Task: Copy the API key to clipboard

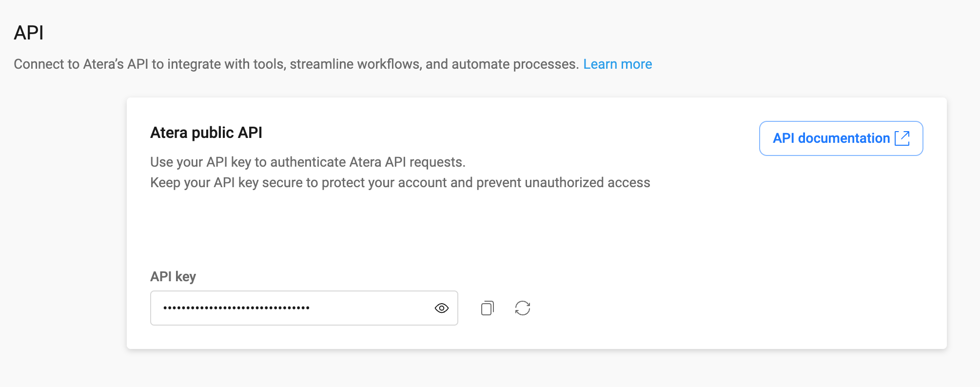Action: (x=487, y=308)
